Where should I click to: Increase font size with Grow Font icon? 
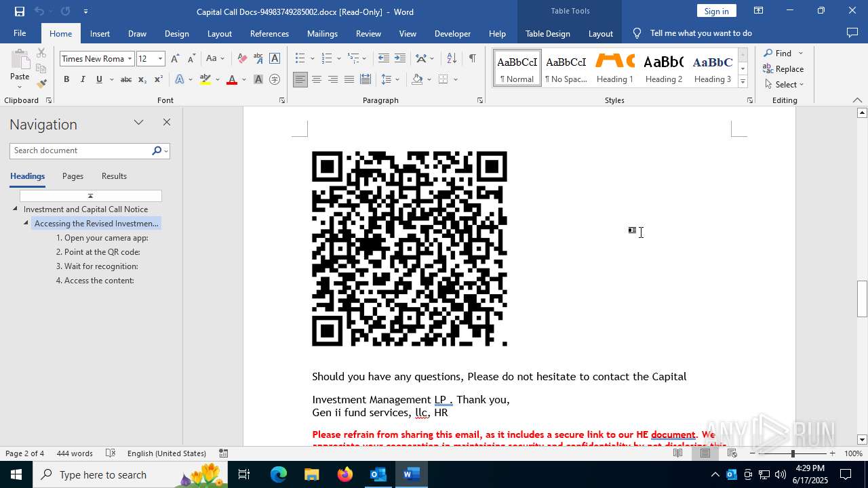point(176,58)
